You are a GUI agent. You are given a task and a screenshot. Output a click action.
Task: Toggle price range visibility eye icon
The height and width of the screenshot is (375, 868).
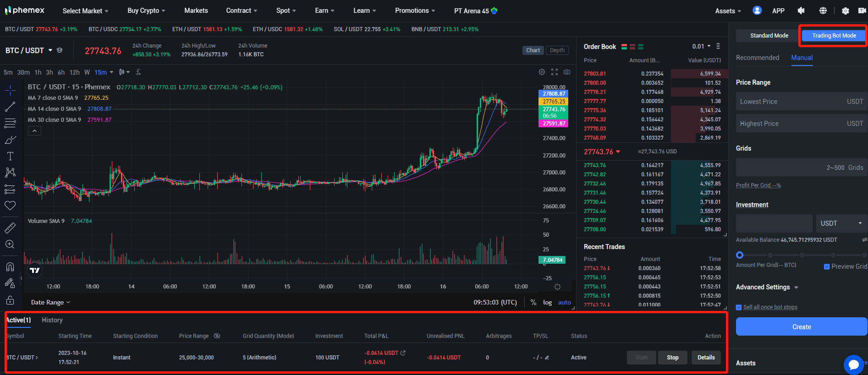[x=217, y=336]
